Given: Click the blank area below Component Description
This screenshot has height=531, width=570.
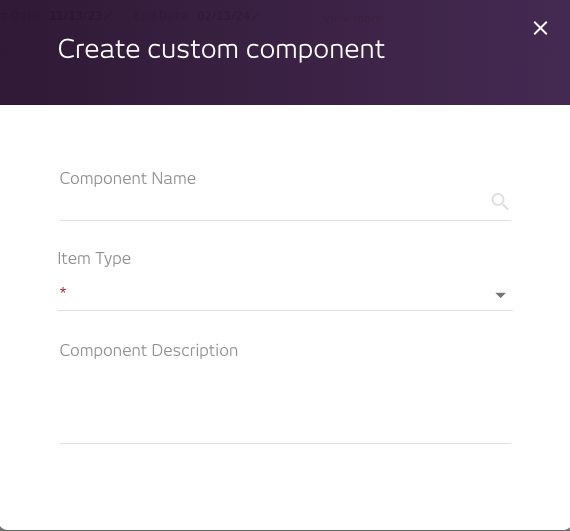Looking at the screenshot, I should (285, 485).
